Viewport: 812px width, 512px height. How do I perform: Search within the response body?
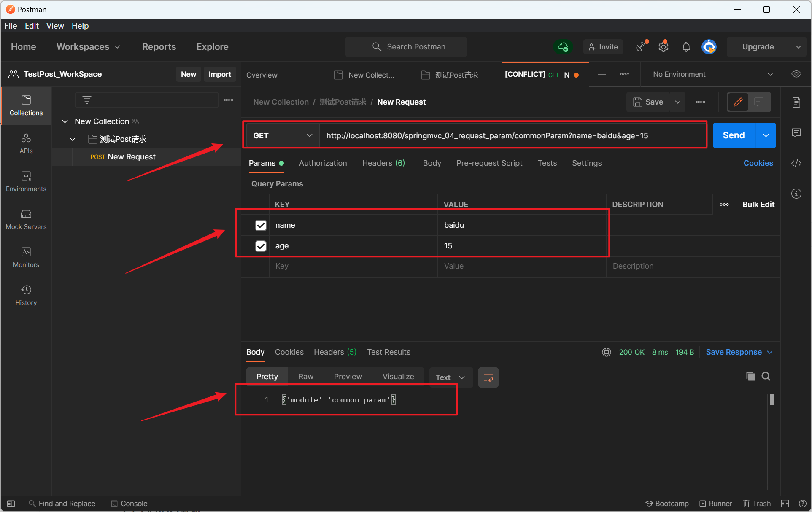point(766,376)
